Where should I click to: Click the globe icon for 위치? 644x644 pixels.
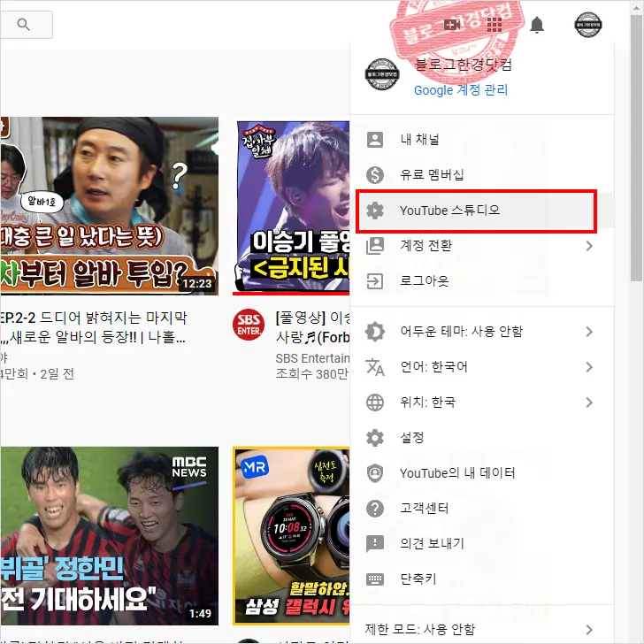[374, 402]
